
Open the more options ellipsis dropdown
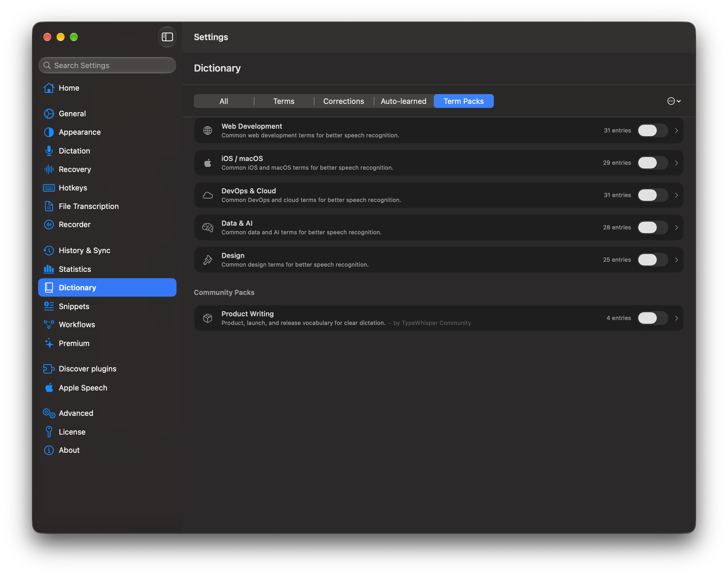pyautogui.click(x=674, y=101)
